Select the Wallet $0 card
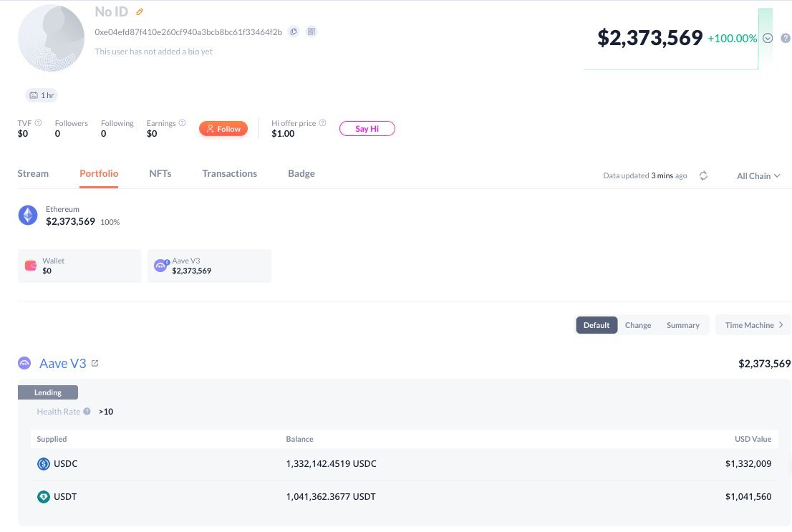The width and height of the screenshot is (792, 532). point(79,266)
